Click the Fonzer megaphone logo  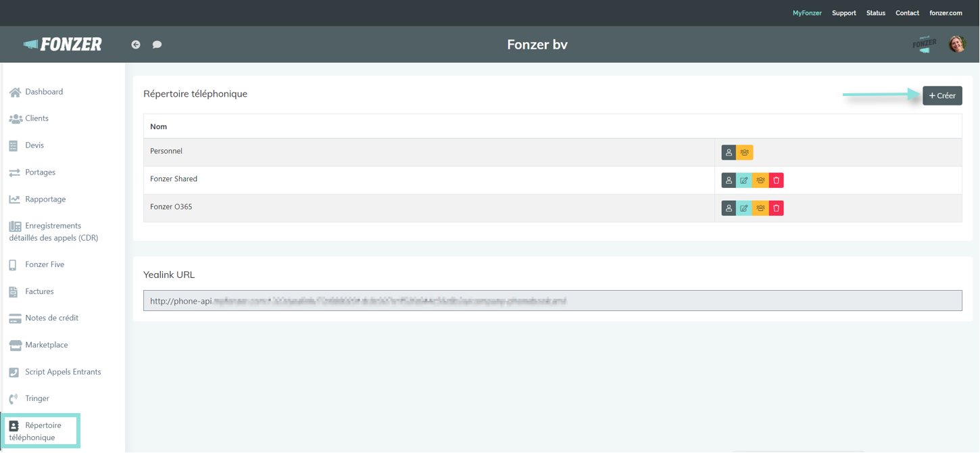63,45
